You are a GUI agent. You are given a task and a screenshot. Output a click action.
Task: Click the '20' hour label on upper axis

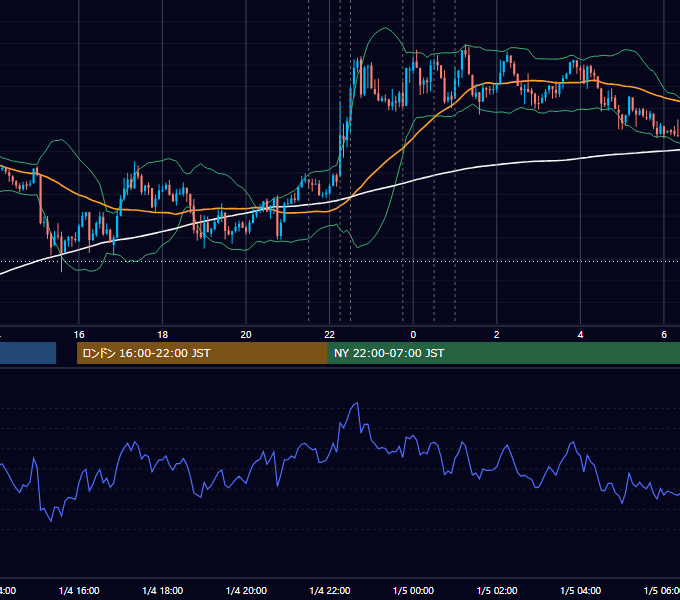pos(246,335)
